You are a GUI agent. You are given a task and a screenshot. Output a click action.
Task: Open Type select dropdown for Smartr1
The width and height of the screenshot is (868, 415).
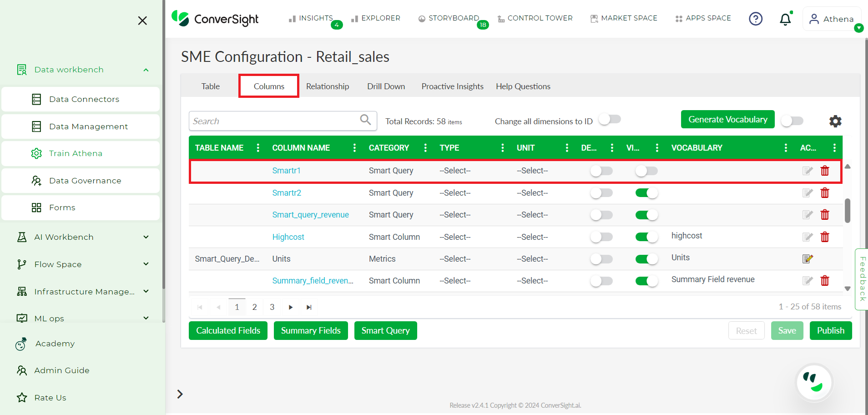[x=455, y=171]
